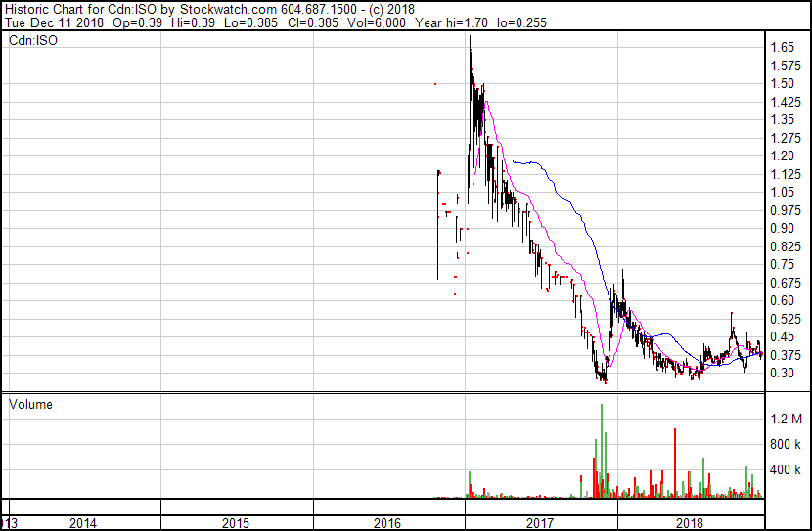
Task: Click the 2018 year label on time axis
Action: point(690,523)
